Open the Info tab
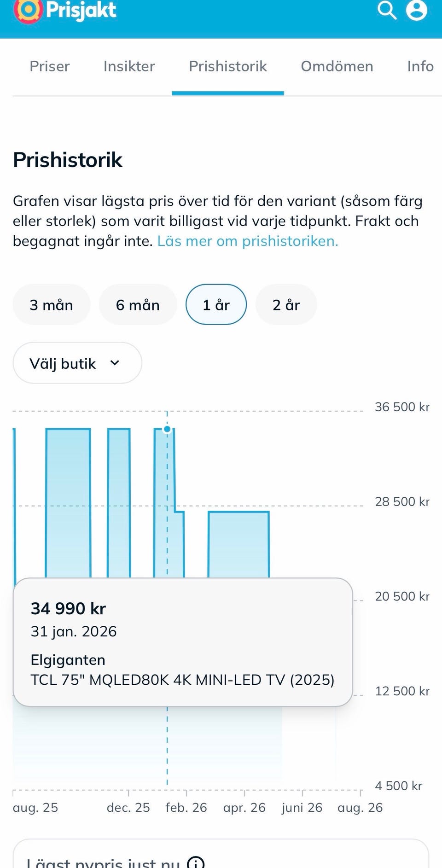 [420, 66]
